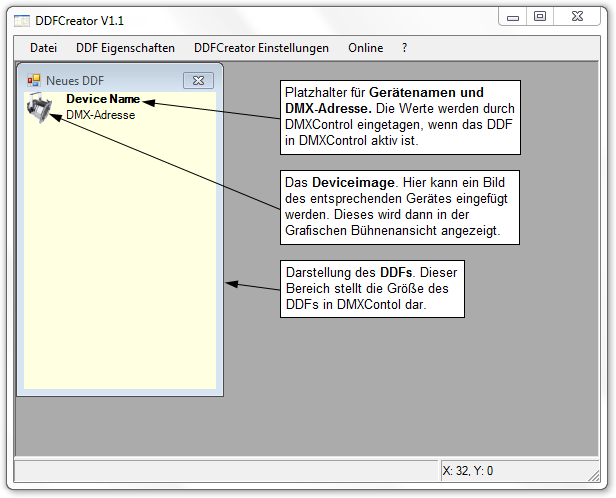Click the Darstellung des DDFs description box
The image size is (616, 498).
tap(373, 289)
